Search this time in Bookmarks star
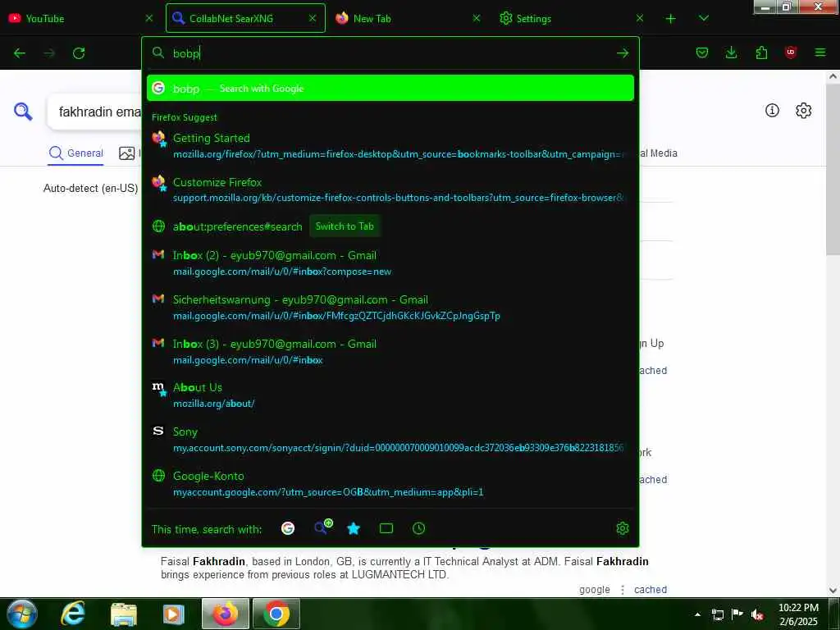 pyautogui.click(x=354, y=529)
